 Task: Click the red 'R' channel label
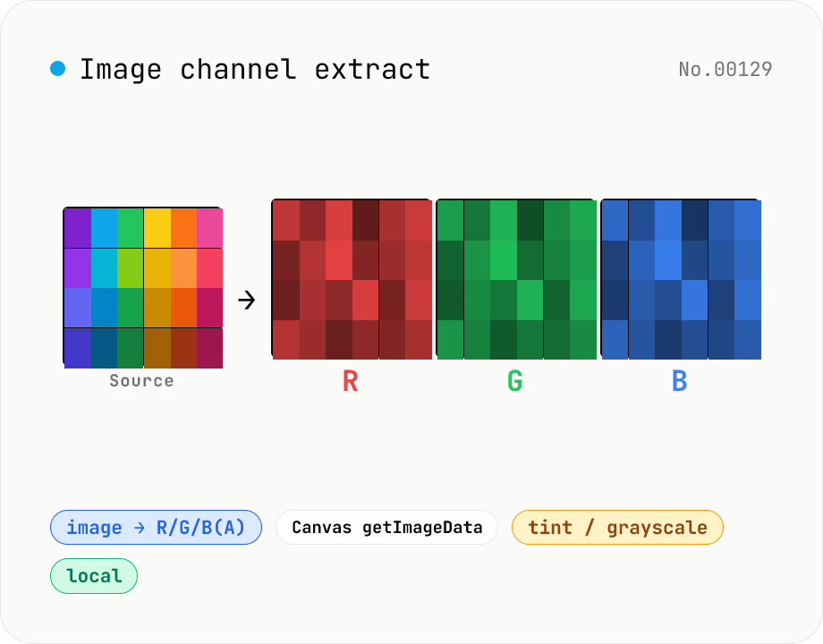(350, 381)
